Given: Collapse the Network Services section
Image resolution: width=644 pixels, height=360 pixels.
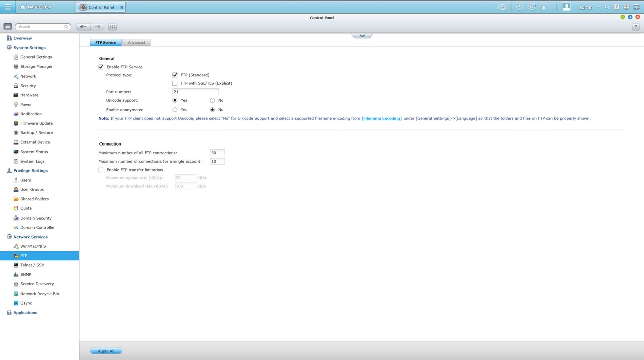Looking at the screenshot, I should tap(30, 237).
